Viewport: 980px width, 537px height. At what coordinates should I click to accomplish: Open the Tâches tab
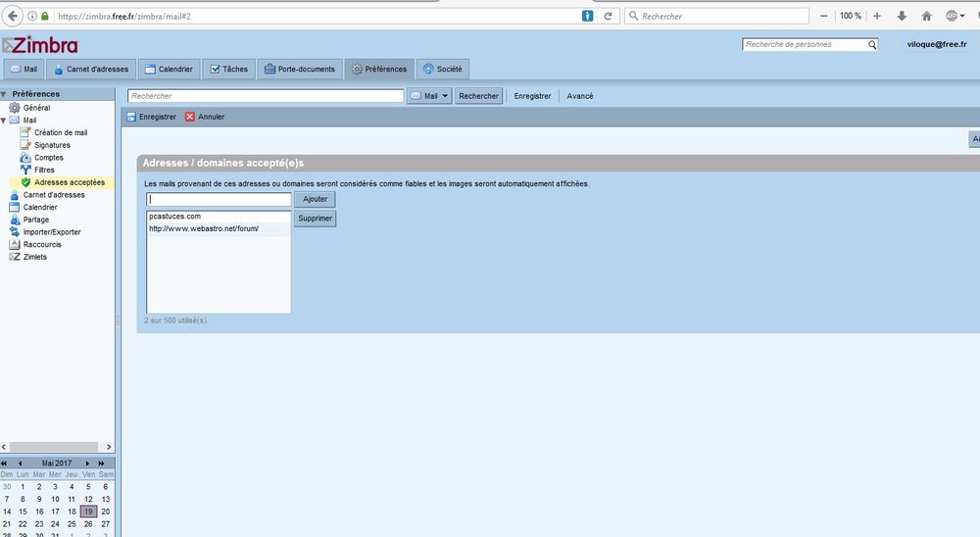pyautogui.click(x=228, y=69)
